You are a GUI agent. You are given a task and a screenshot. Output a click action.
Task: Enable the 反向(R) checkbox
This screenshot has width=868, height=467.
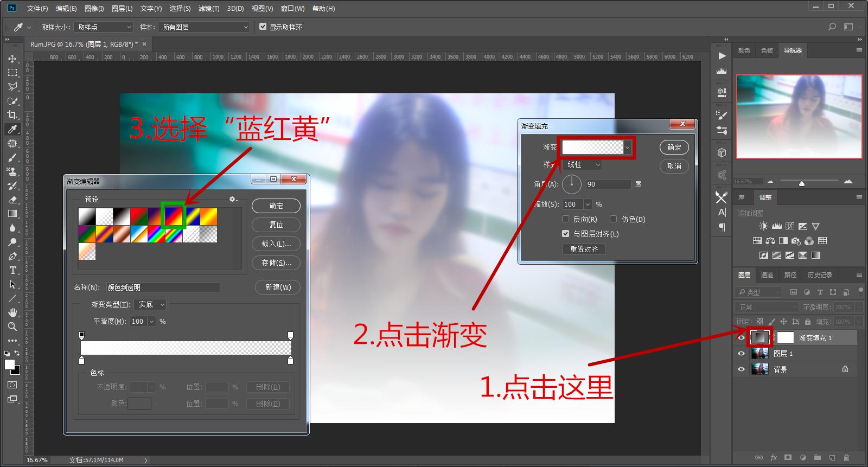pos(565,219)
